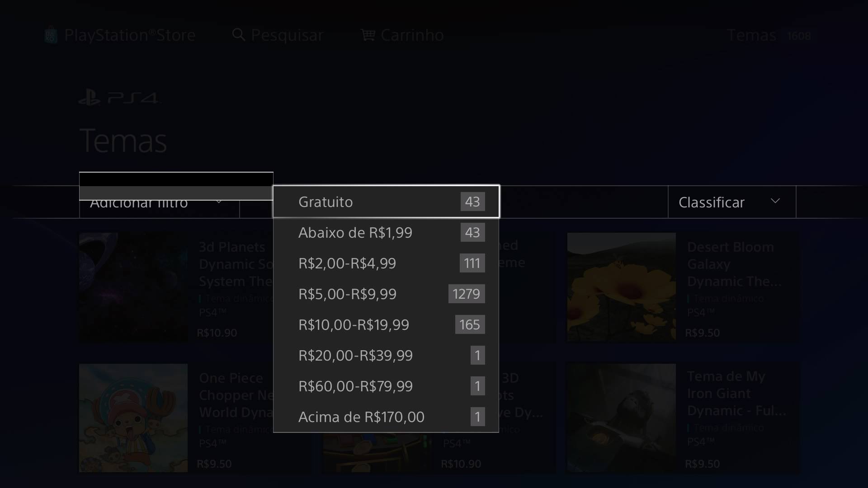Image resolution: width=868 pixels, height=488 pixels.
Task: Click the R$20,00-R$39,99 price range entry
Action: tap(386, 355)
